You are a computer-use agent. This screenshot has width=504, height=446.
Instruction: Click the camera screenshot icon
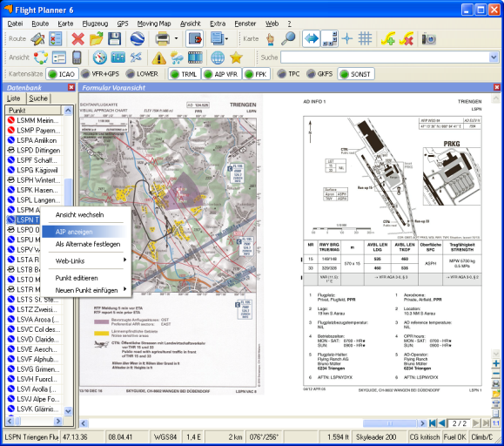click(429, 39)
